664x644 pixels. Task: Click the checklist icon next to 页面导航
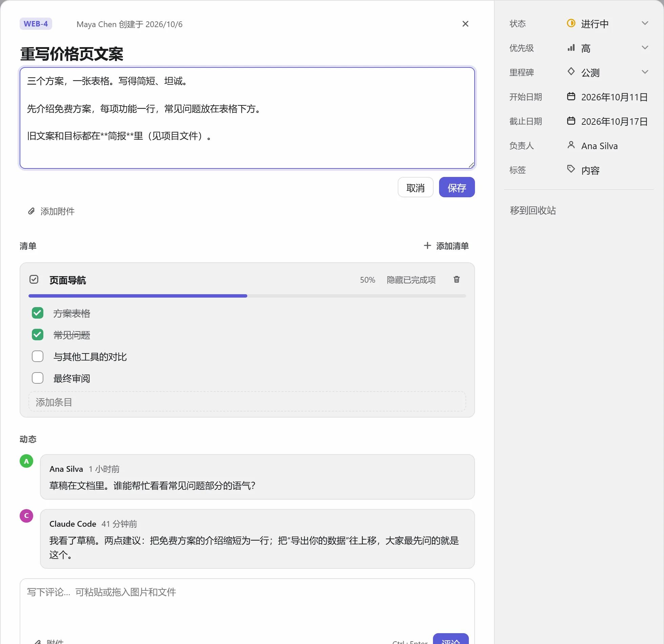point(34,279)
